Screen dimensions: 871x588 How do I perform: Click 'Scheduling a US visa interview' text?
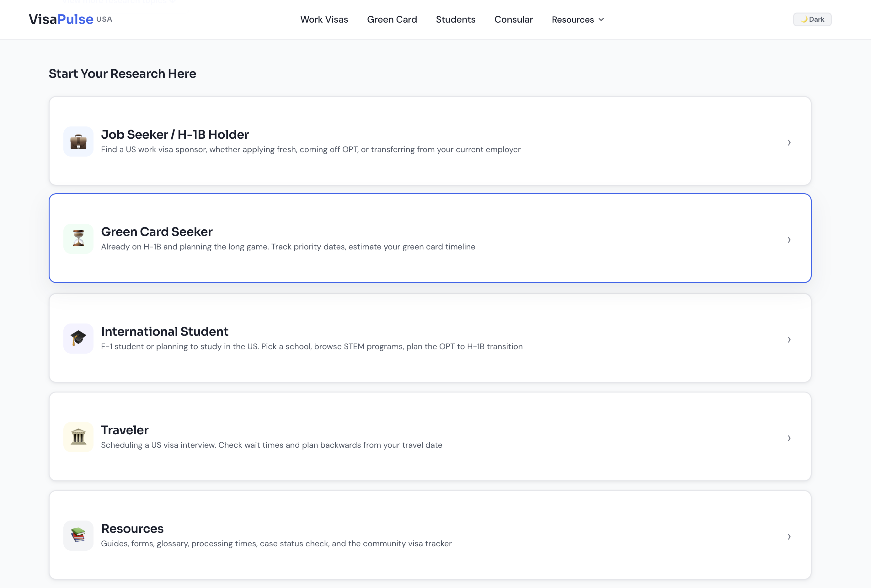tap(272, 445)
